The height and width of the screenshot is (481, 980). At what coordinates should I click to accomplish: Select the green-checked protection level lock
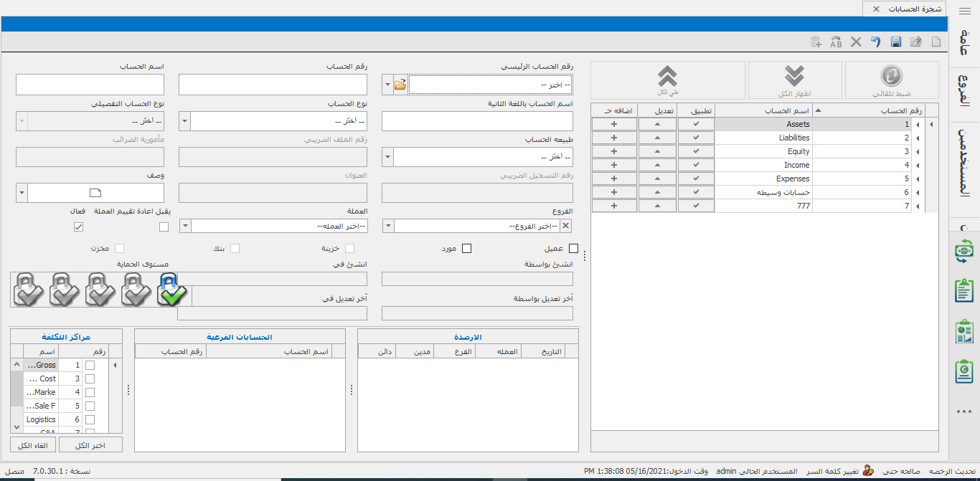(x=171, y=289)
